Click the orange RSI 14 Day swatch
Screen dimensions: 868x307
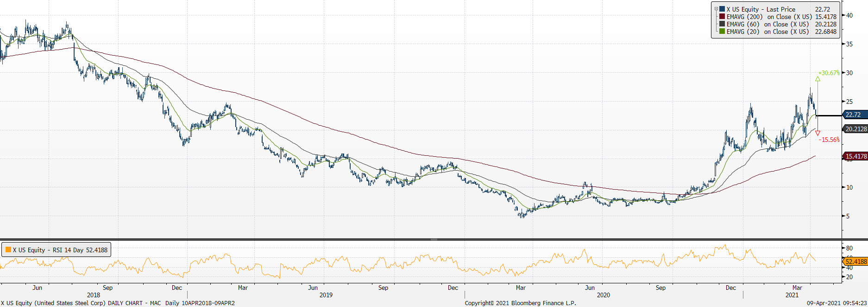pos(8,250)
